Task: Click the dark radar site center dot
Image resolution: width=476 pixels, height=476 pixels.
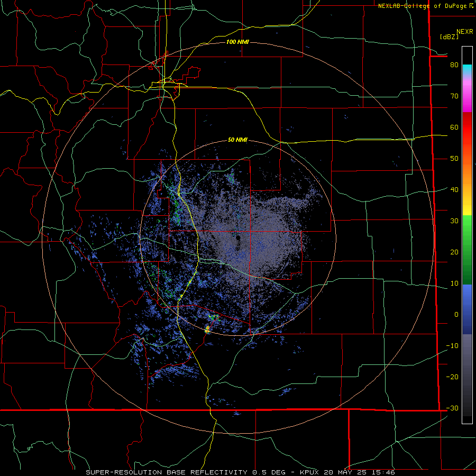Action: pos(239,238)
